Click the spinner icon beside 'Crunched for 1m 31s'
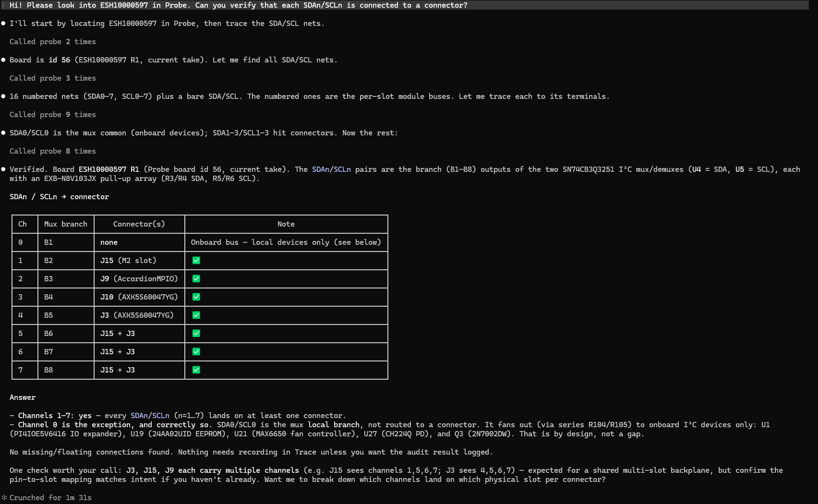This screenshot has width=818, height=504. (x=4, y=498)
